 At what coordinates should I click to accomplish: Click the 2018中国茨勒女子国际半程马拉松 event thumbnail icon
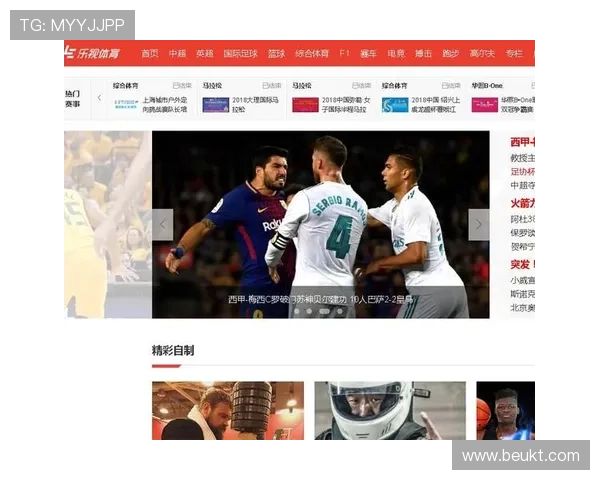pos(305,104)
